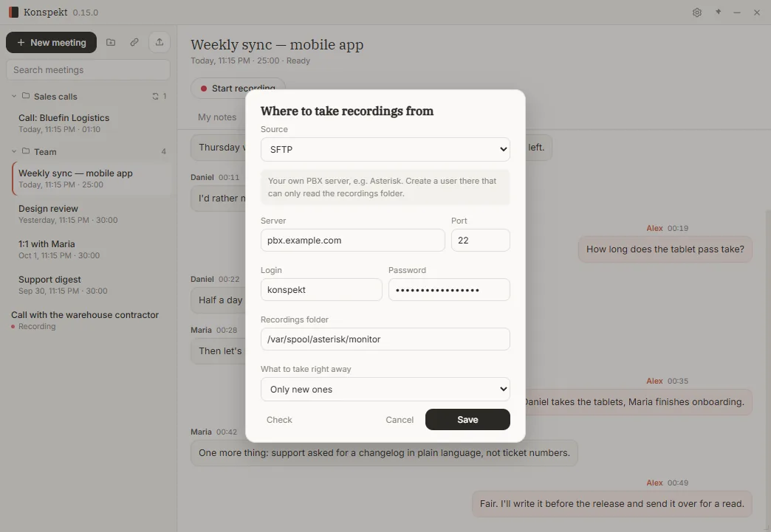Click the 'Weekly sync — mobile app' page heading
This screenshot has width=771, height=532.
pos(277,45)
